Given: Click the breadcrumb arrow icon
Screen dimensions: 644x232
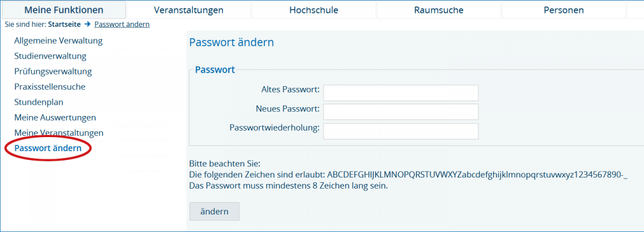Looking at the screenshot, I should [88, 24].
